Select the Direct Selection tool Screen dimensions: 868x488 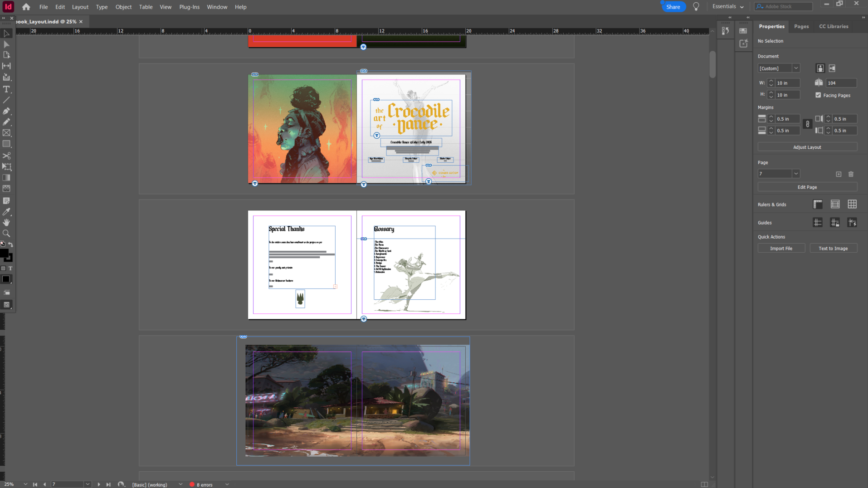(6, 44)
